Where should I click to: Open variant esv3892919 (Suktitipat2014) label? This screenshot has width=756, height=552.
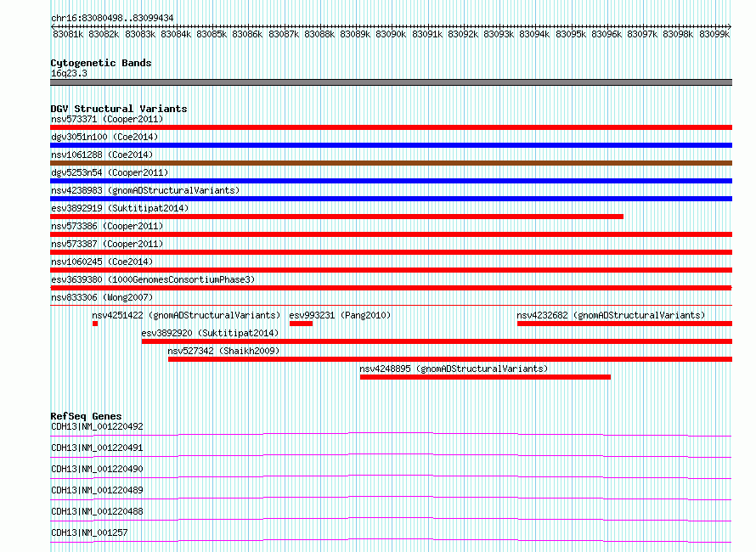[120, 208]
